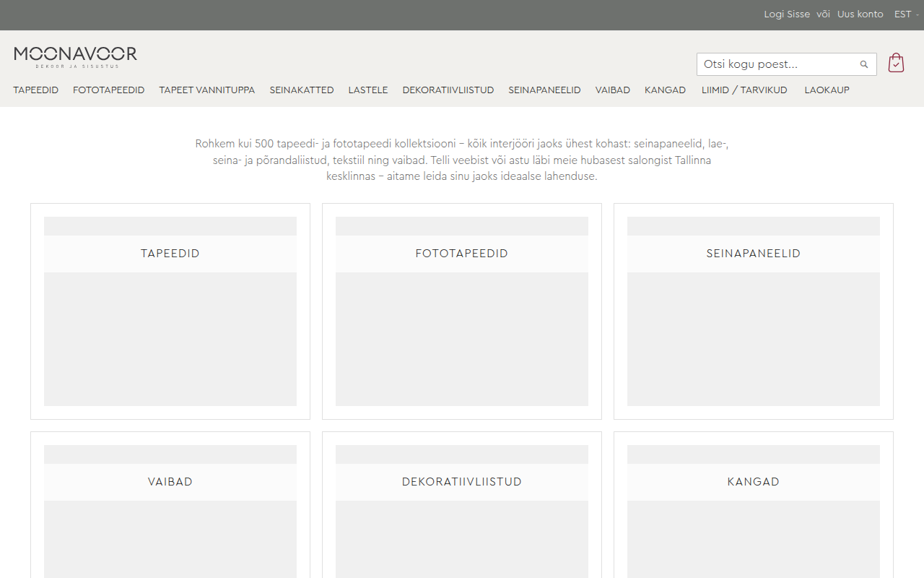
Task: Go to homepage via Moonavoor logo
Action: [76, 56]
